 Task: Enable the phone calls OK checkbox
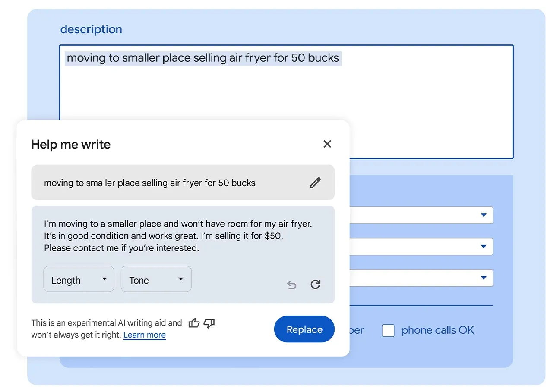388,330
